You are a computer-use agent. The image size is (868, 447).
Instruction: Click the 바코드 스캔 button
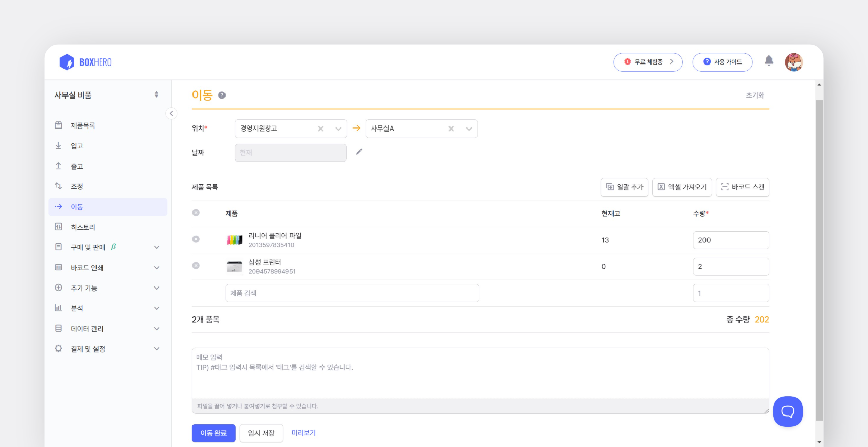coord(743,187)
